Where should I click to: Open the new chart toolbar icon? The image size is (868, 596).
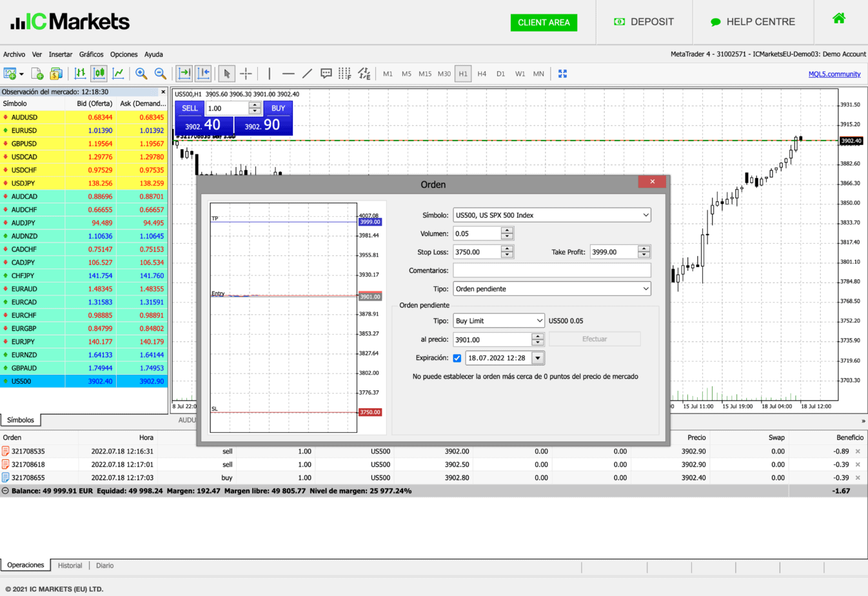click(x=10, y=74)
